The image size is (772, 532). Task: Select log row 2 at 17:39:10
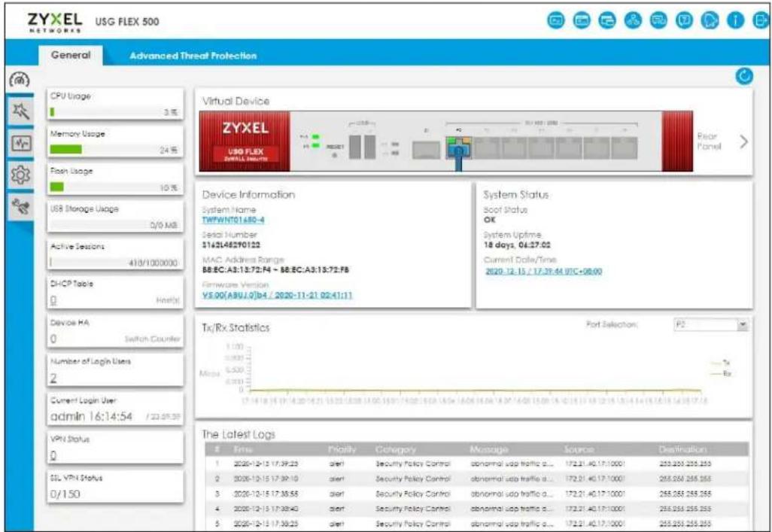(x=476, y=479)
